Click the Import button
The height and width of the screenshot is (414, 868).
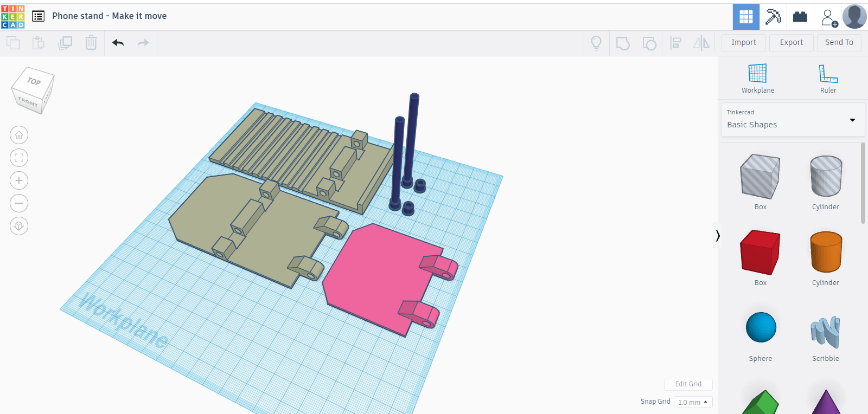tap(744, 42)
